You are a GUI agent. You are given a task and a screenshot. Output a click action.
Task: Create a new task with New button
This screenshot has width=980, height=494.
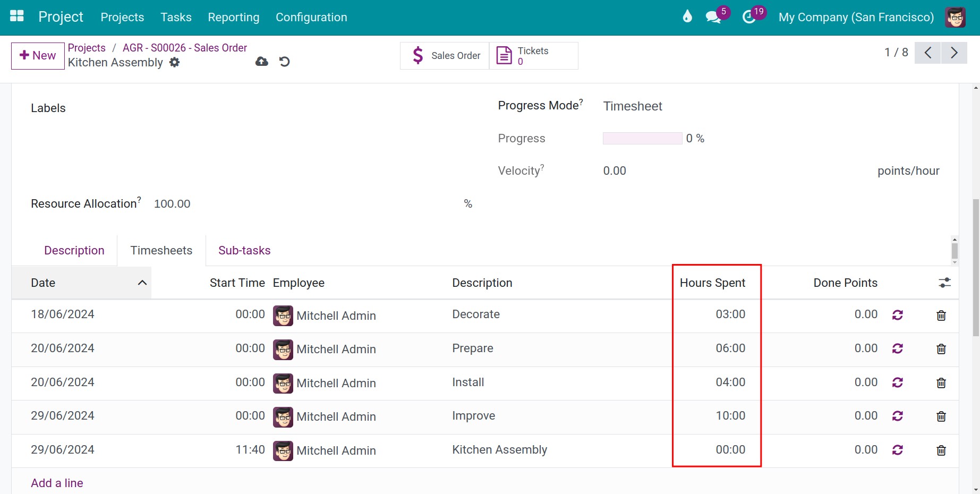pyautogui.click(x=38, y=56)
